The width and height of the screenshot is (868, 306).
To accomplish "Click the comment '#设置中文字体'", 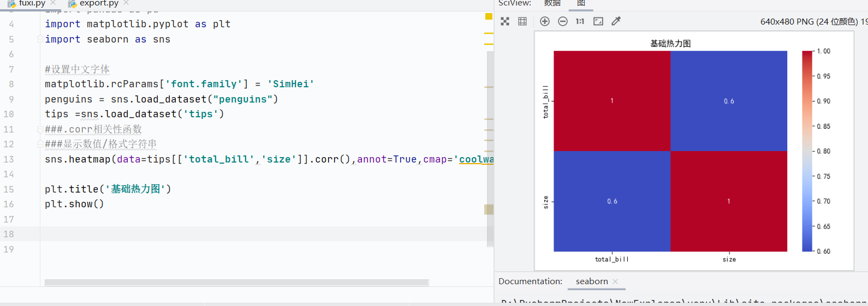I will click(x=77, y=69).
